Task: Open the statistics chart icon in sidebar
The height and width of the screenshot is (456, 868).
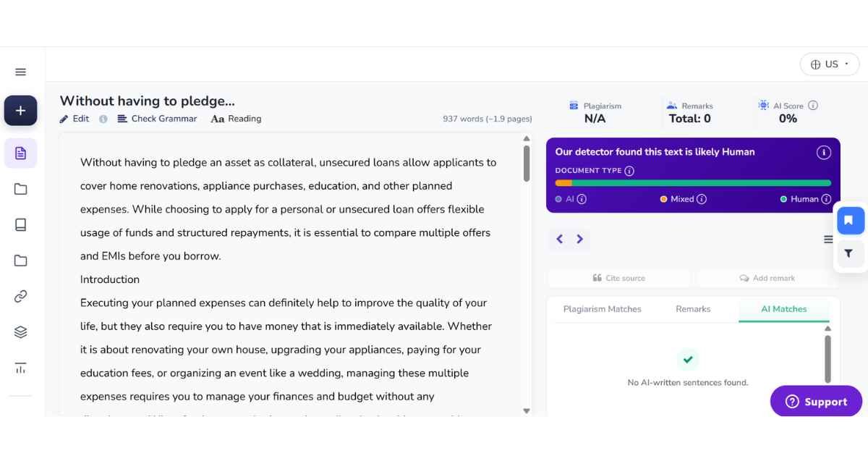Action: pyautogui.click(x=20, y=368)
